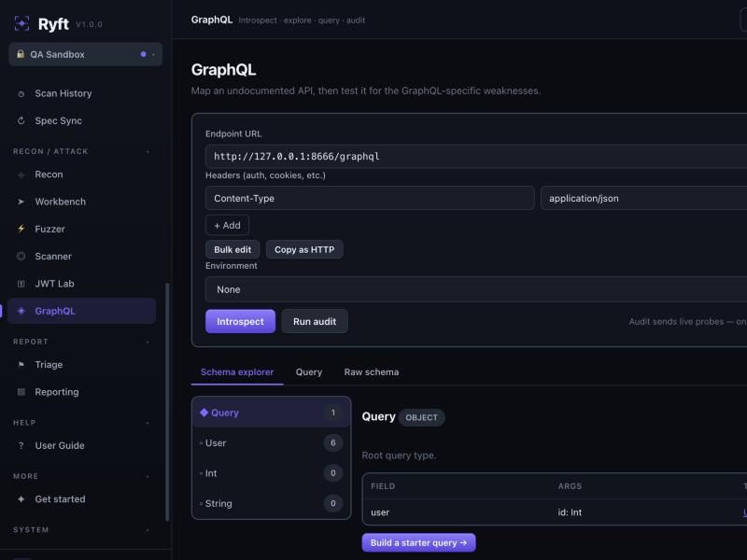Click the GraphQL breadcrumb title in top bar

click(212, 20)
